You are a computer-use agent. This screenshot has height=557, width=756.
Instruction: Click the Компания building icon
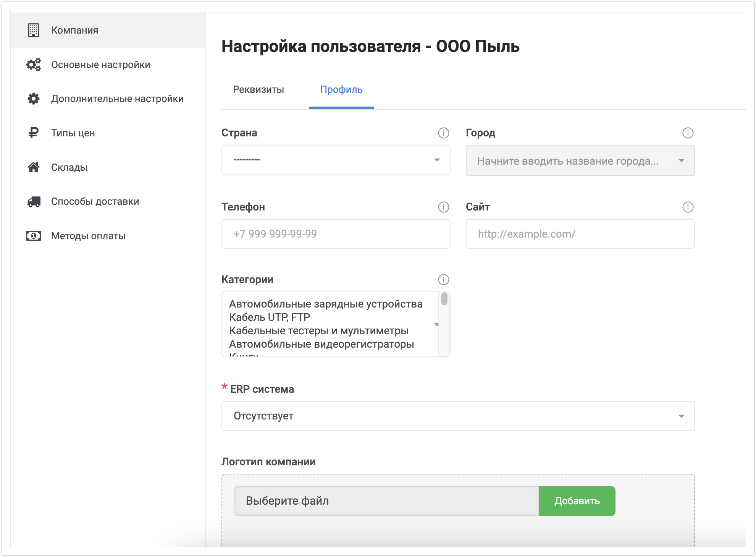34,30
